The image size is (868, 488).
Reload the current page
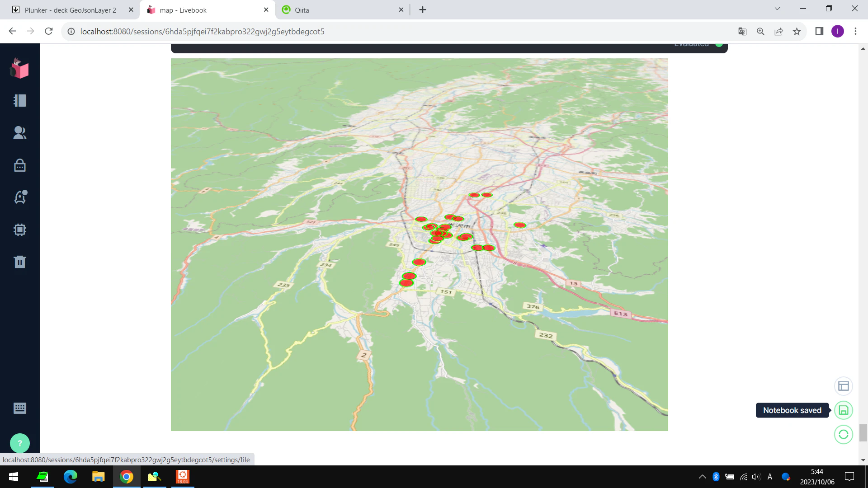coord(49,31)
